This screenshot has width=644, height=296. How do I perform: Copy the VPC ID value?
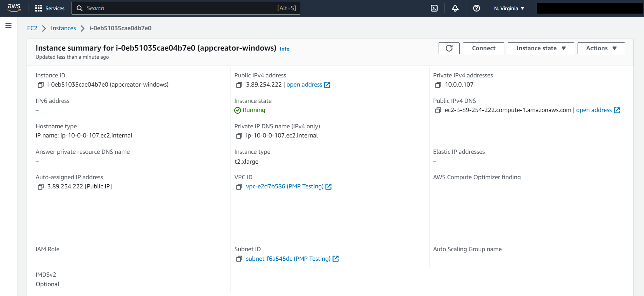239,187
